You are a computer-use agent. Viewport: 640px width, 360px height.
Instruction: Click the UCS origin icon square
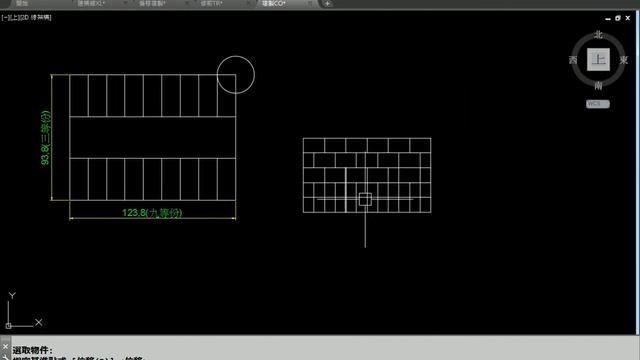coord(8,326)
